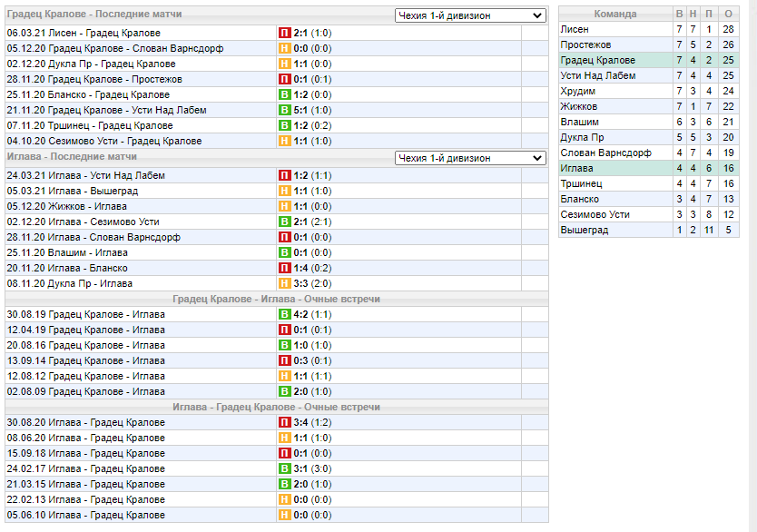Click orange draw icon for 05.06.10 match

[284, 515]
